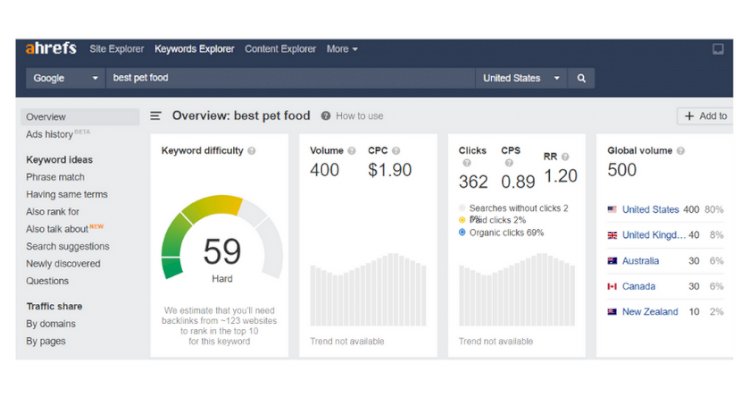
Task: Click CPS info icon
Action: [x=509, y=163]
